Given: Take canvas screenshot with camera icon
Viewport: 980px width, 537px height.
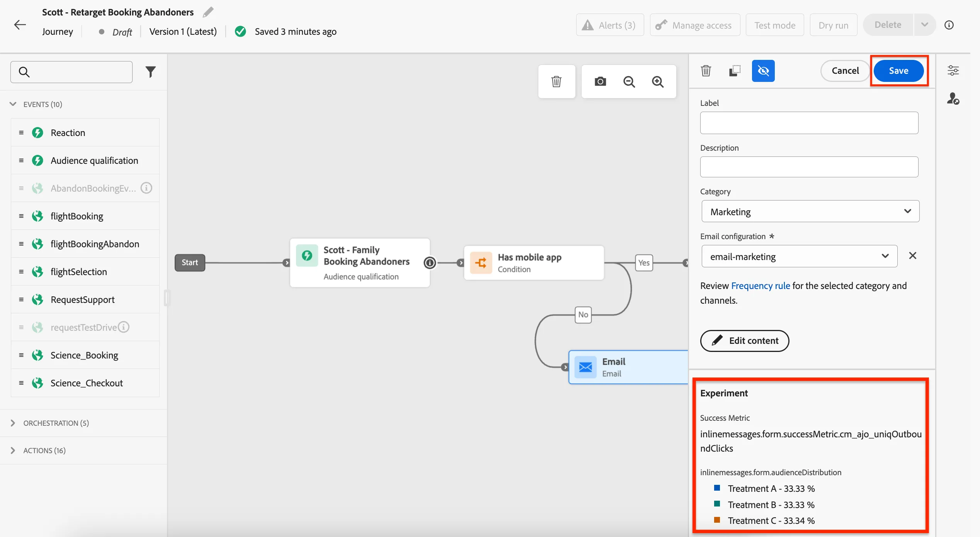Looking at the screenshot, I should click(x=600, y=82).
